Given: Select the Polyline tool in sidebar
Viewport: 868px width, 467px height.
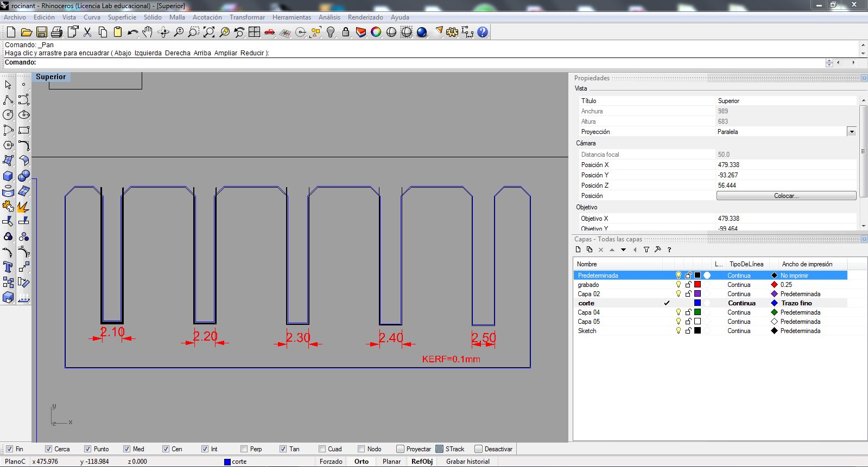Looking at the screenshot, I should (x=8, y=100).
